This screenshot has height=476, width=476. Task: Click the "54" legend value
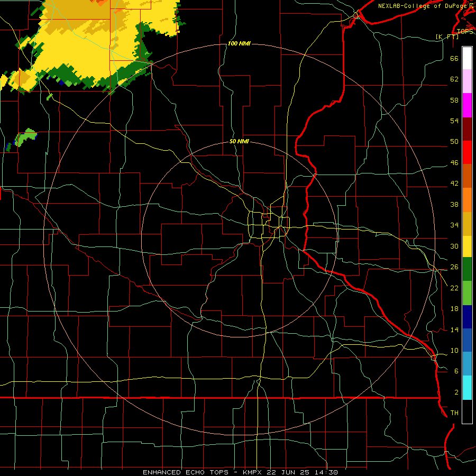tap(454, 121)
